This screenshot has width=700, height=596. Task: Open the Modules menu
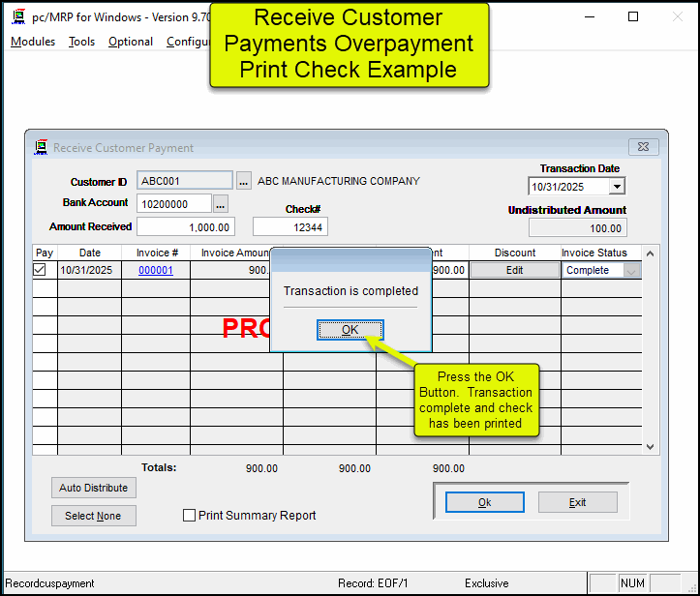[x=33, y=42]
